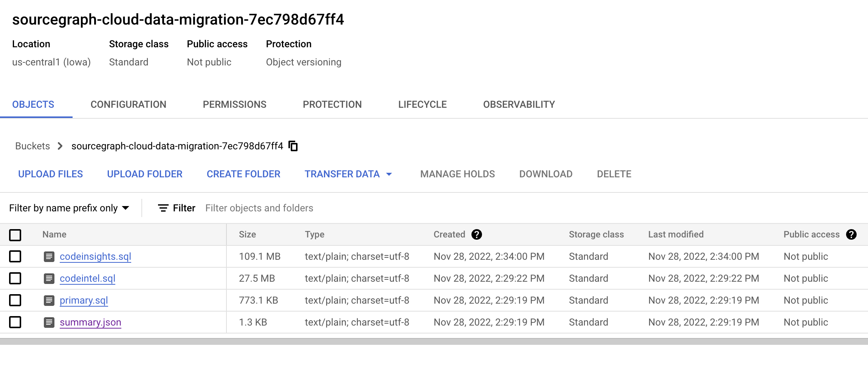Click the file icon next to summary.json
The width and height of the screenshot is (868, 366).
coord(49,323)
